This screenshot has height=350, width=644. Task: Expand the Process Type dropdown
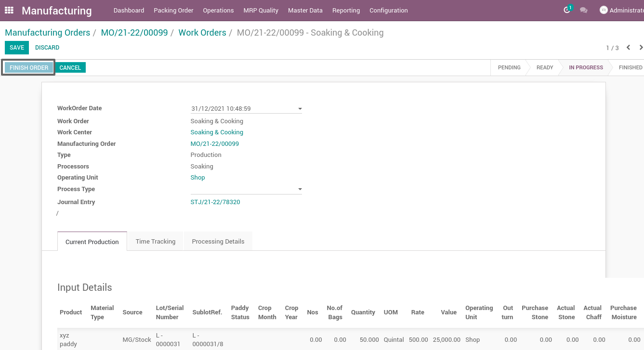click(300, 189)
